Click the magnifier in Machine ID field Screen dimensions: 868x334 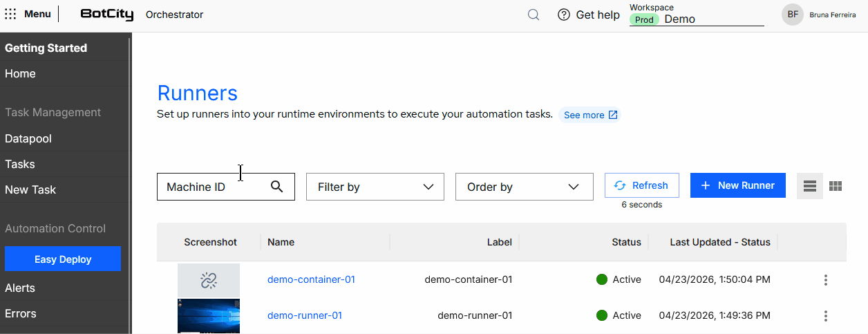point(277,187)
